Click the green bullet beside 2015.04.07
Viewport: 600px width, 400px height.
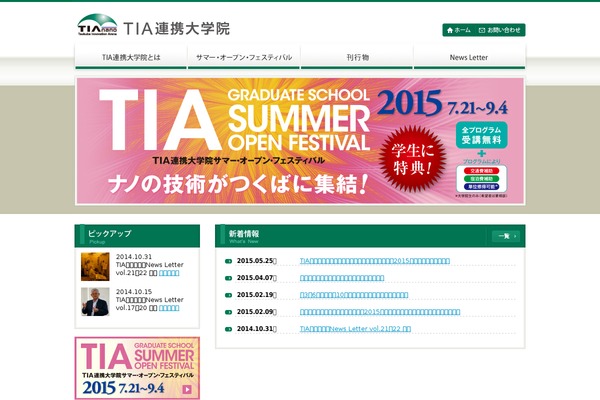(228, 278)
